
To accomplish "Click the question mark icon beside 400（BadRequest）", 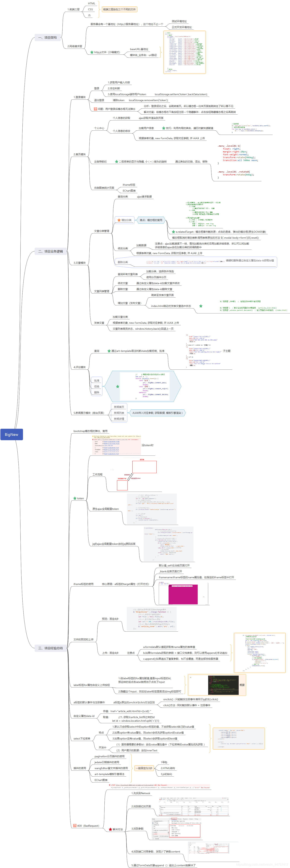I will (75, 826).
